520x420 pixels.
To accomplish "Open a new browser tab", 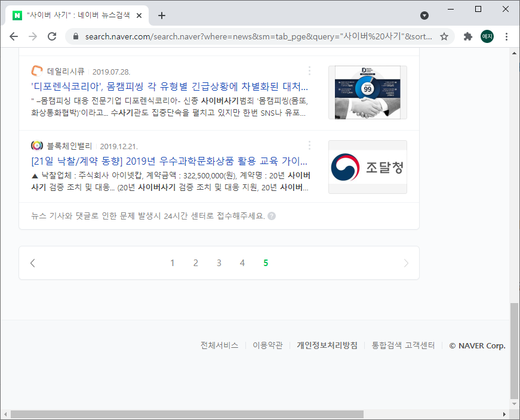I will [x=162, y=16].
